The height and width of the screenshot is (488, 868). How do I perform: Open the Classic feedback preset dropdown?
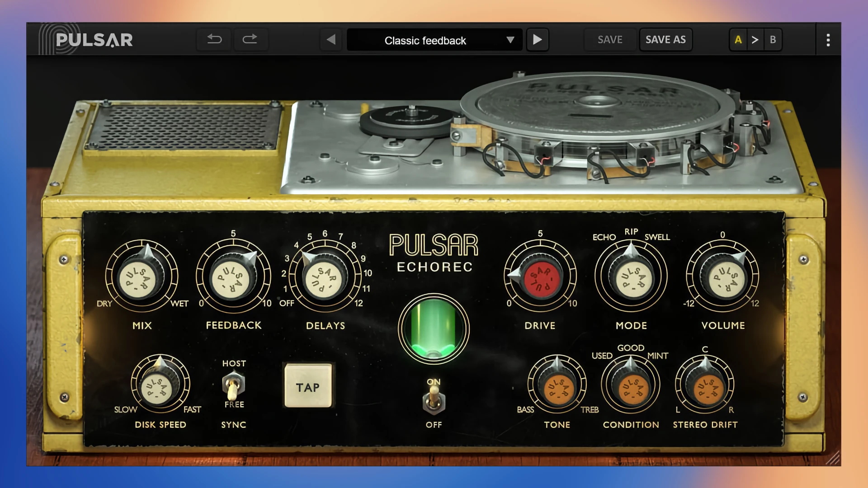pos(434,40)
